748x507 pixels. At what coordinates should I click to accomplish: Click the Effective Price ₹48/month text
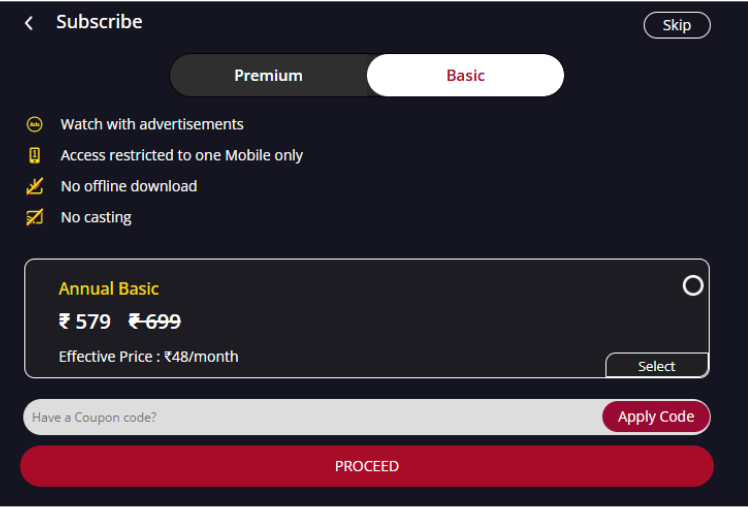pyautogui.click(x=148, y=357)
